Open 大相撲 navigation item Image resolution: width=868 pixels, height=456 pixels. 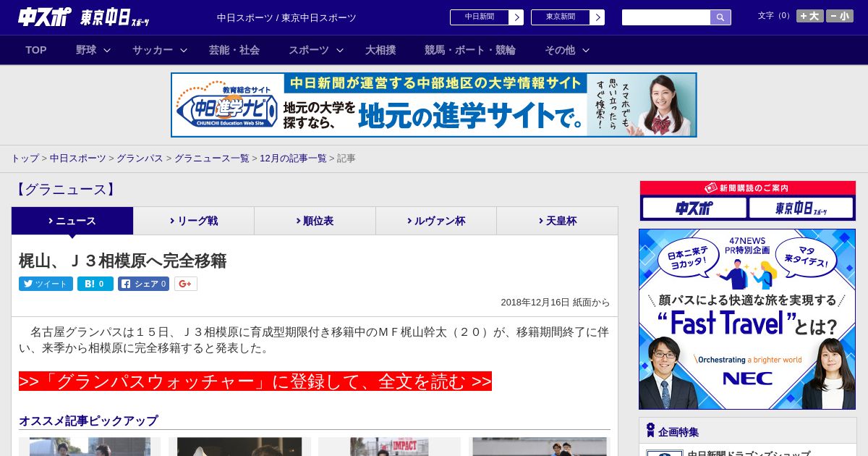click(x=380, y=50)
